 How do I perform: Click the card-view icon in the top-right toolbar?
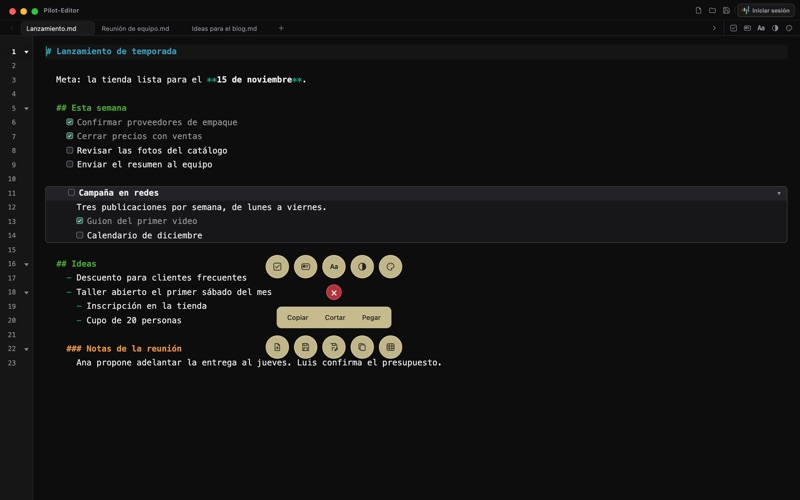click(747, 28)
